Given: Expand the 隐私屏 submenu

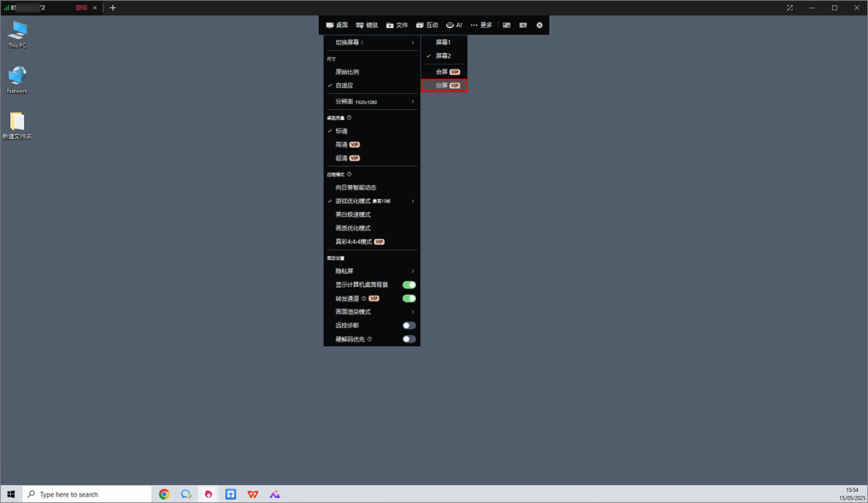Looking at the screenshot, I should click(372, 271).
